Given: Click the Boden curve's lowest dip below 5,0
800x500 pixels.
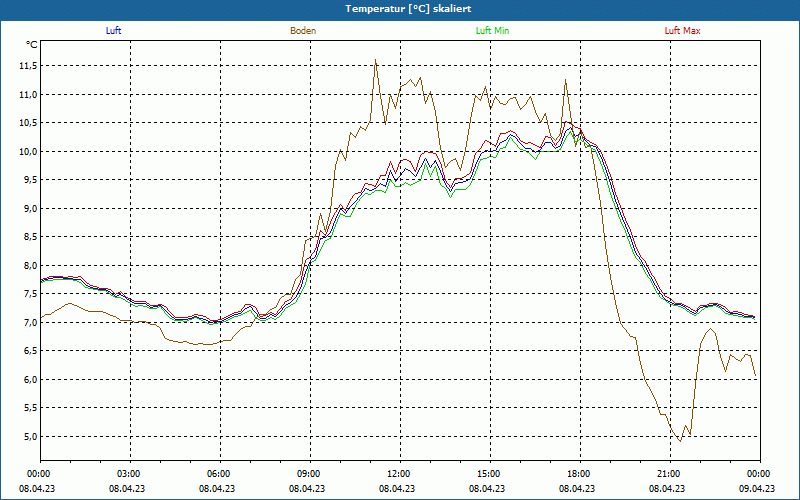Looking at the screenshot, I should [680, 441].
